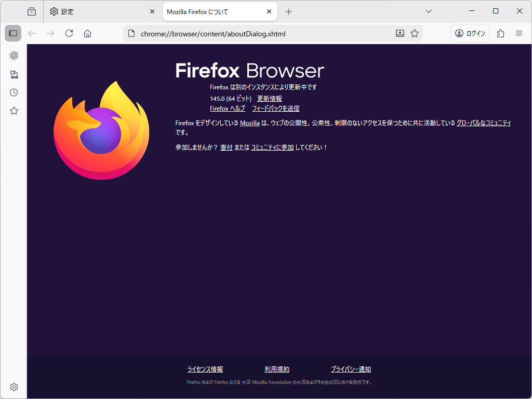This screenshot has height=399, width=532.
Task: Go to the home page
Action: click(x=87, y=33)
